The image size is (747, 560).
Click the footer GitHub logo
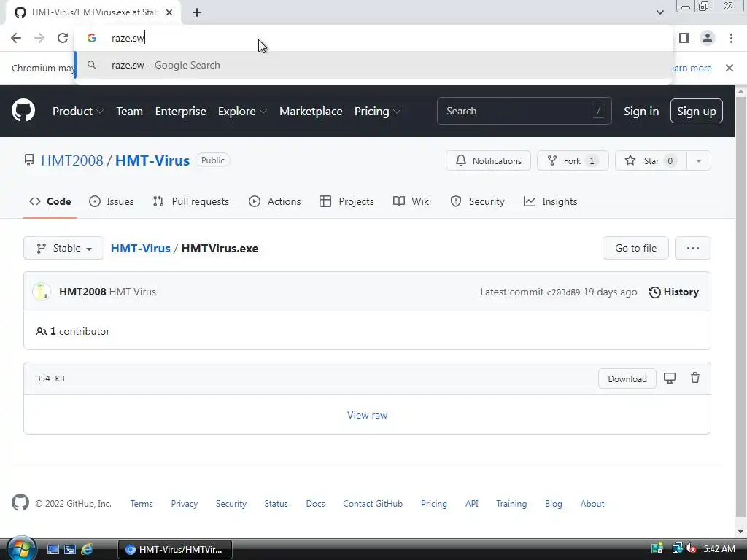(x=20, y=503)
